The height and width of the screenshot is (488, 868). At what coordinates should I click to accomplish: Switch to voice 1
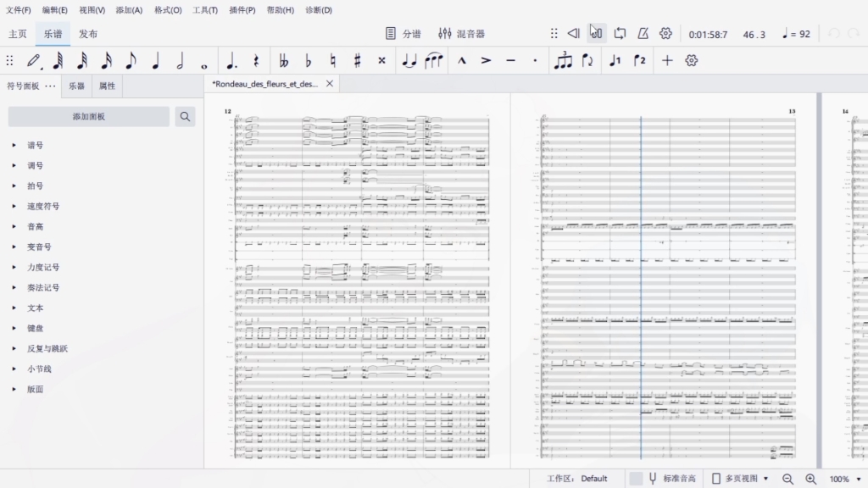(x=615, y=60)
